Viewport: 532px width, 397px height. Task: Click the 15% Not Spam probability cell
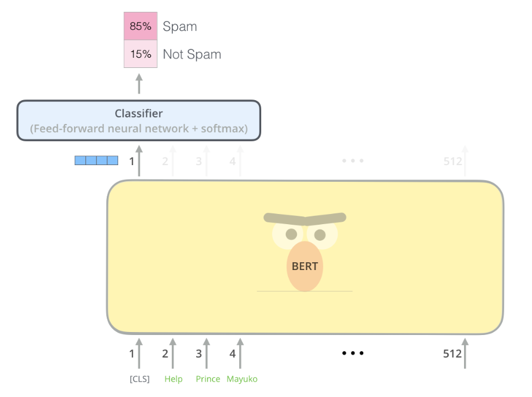[x=141, y=54]
